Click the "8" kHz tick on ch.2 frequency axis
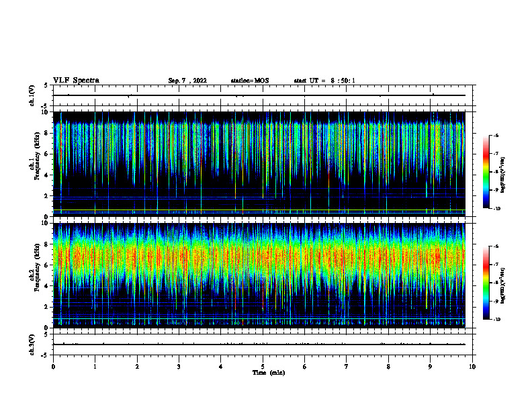532x411 pixels. tap(47, 244)
